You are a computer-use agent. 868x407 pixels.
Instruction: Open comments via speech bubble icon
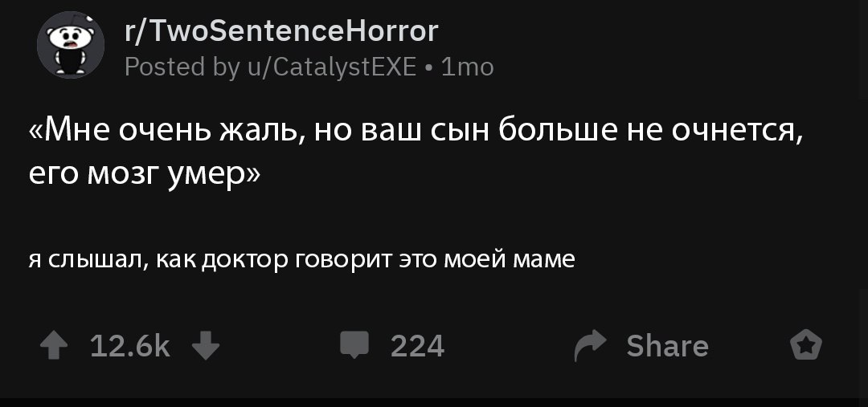354,345
